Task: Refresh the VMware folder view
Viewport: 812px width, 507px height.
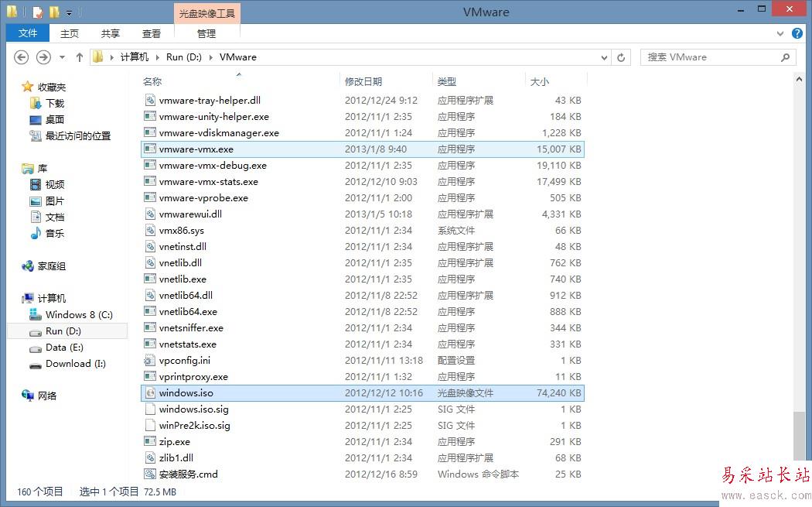Action: 621,57
